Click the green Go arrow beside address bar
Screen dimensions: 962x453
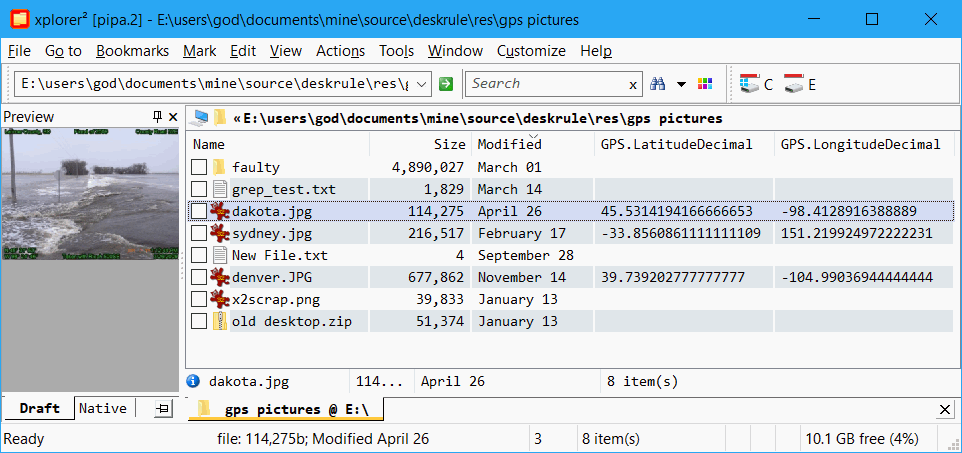(446, 84)
